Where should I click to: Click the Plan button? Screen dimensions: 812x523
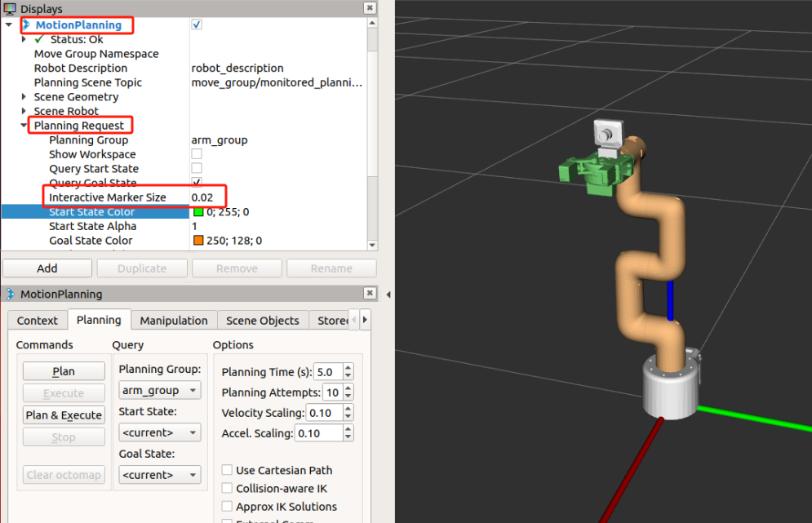pos(64,371)
